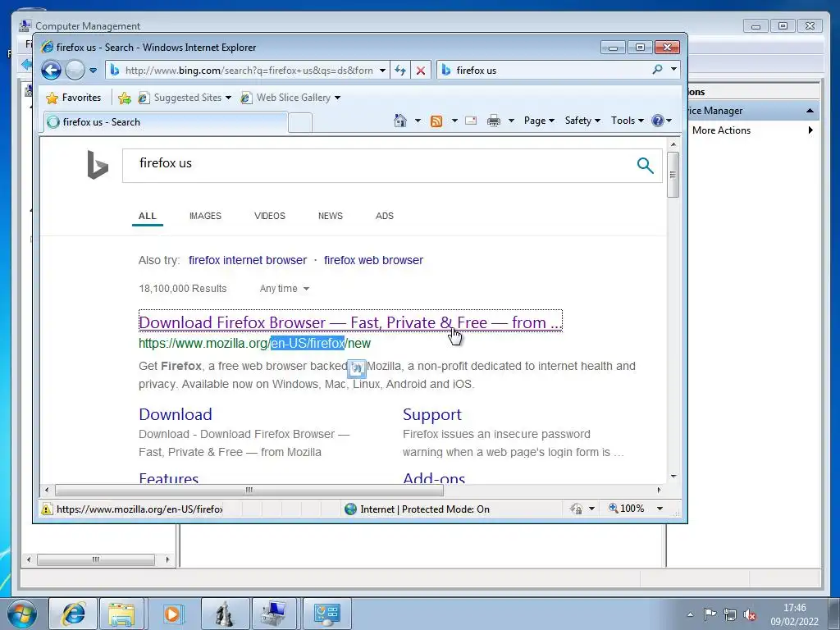
Task: Click the privacy/popup icon in status bar
Action: [x=577, y=509]
